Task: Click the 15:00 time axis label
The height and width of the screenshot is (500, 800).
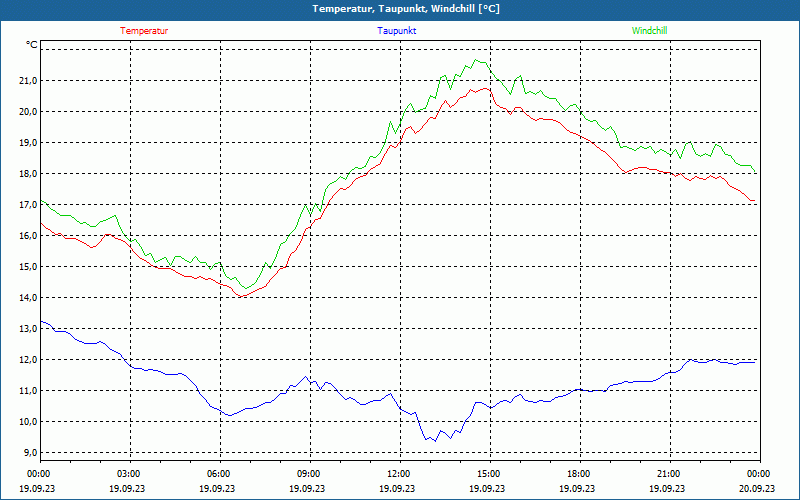Action: (487, 474)
